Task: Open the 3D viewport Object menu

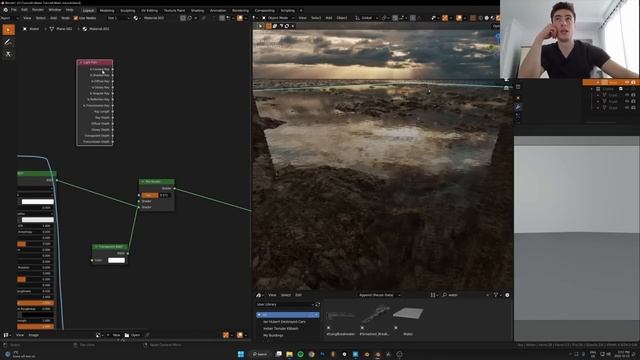Action: tap(342, 18)
